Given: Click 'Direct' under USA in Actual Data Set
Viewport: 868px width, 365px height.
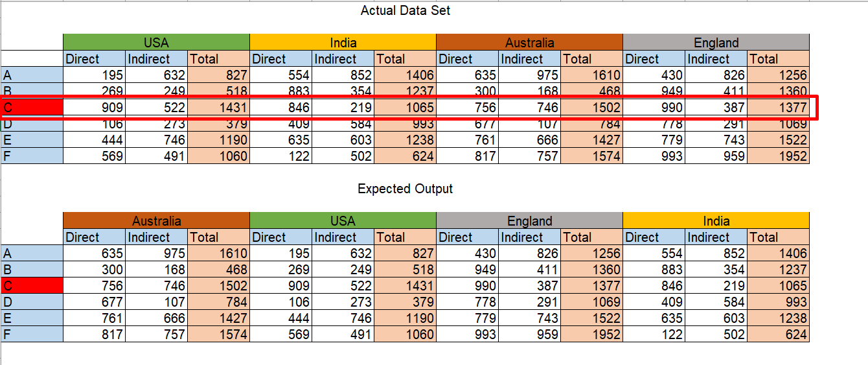Looking at the screenshot, I should point(94,58).
